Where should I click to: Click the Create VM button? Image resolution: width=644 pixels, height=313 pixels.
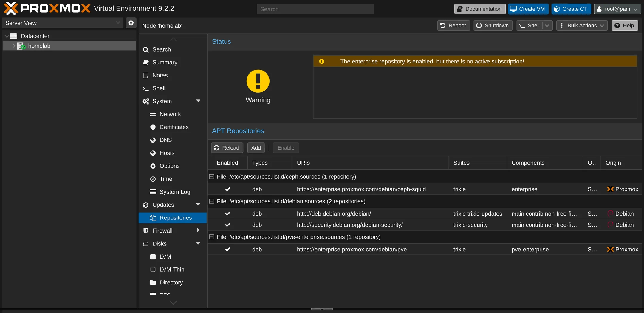(528, 9)
